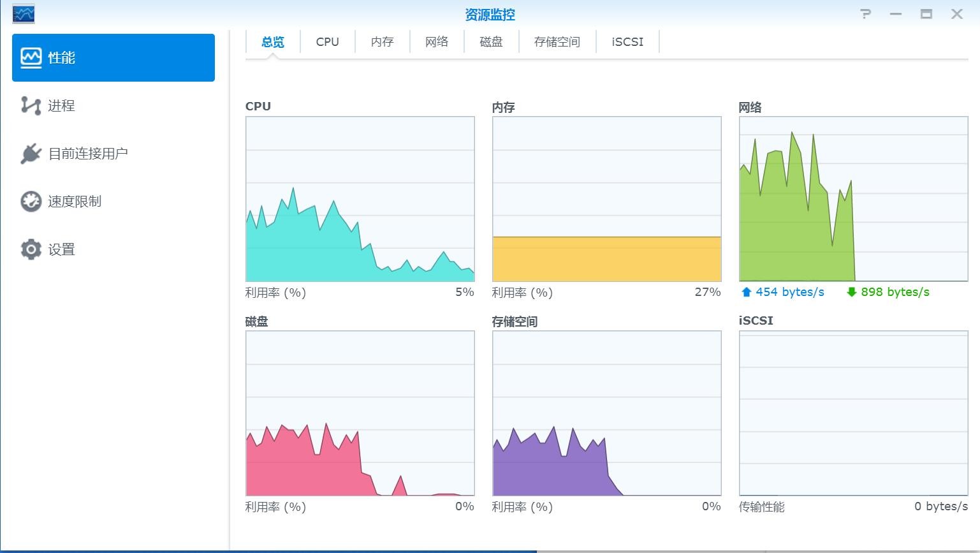Close the 资源监控 window
The width and height of the screenshot is (980, 553).
[x=957, y=14]
